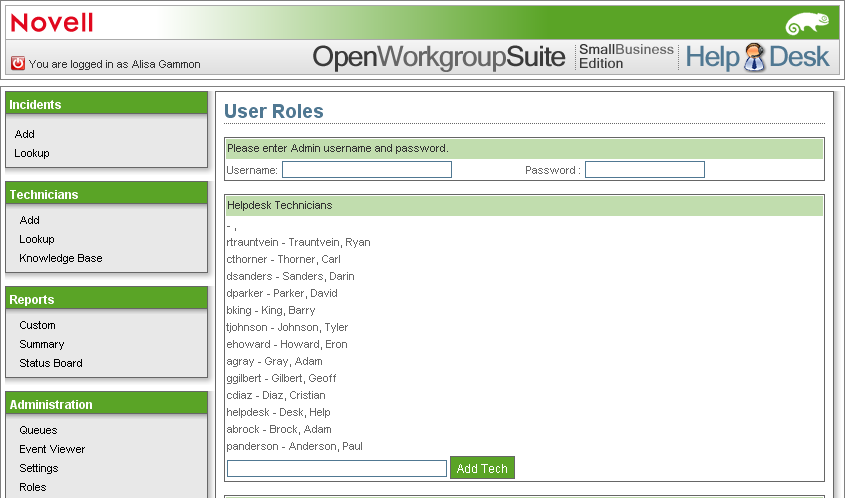Click the Reports section header
This screenshot has width=845, height=498.
pos(106,299)
